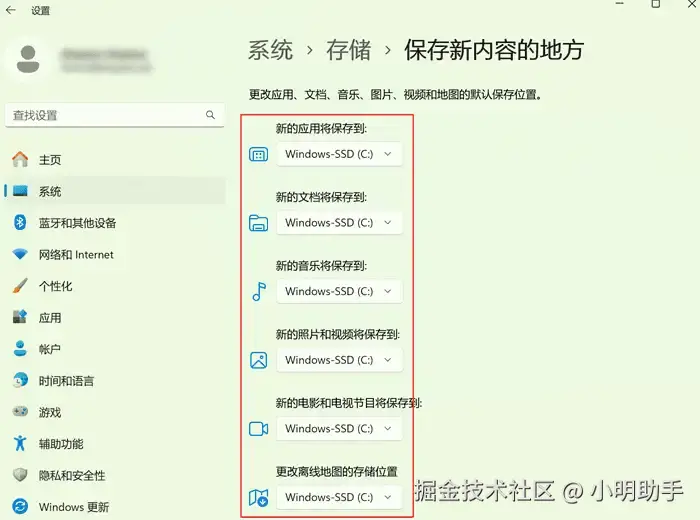Expand the new apps save location dropdown
The width and height of the screenshot is (700, 520).
tap(339, 154)
